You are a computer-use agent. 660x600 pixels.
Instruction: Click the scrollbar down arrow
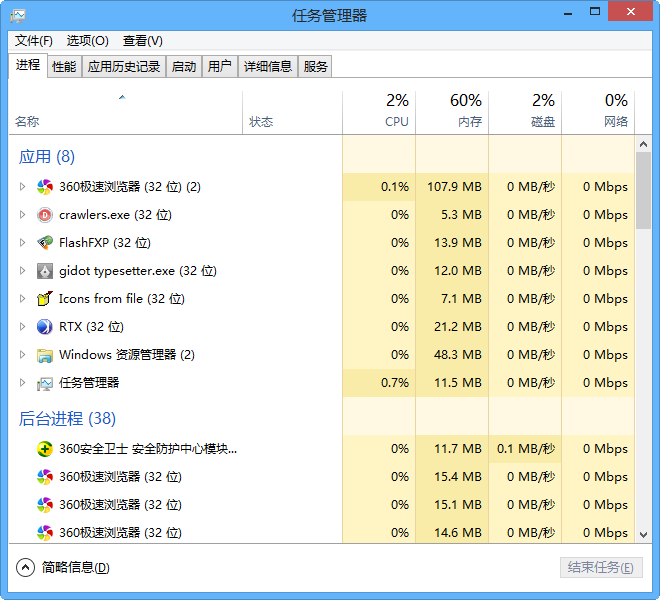pos(643,535)
